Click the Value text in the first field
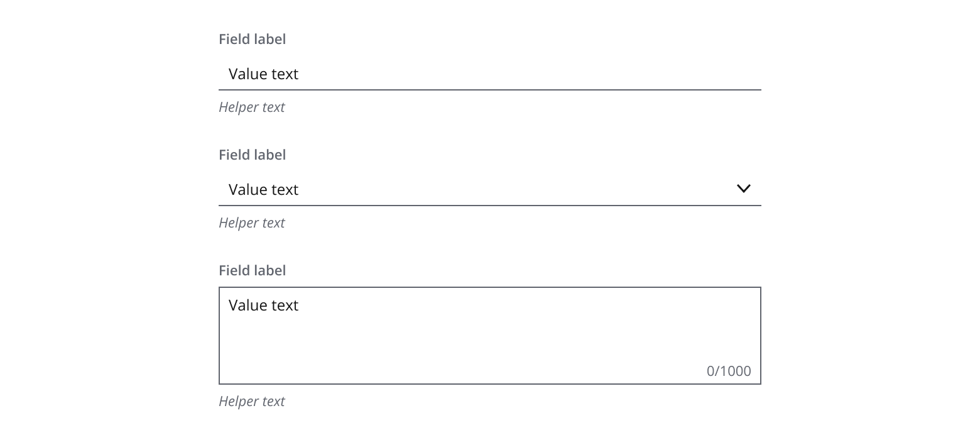Image resolution: width=980 pixels, height=440 pixels. (263, 74)
